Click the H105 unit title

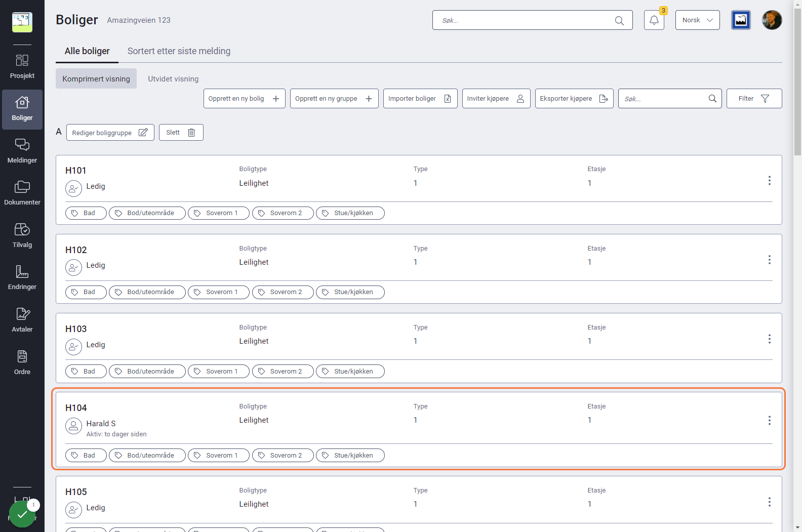coord(76,492)
